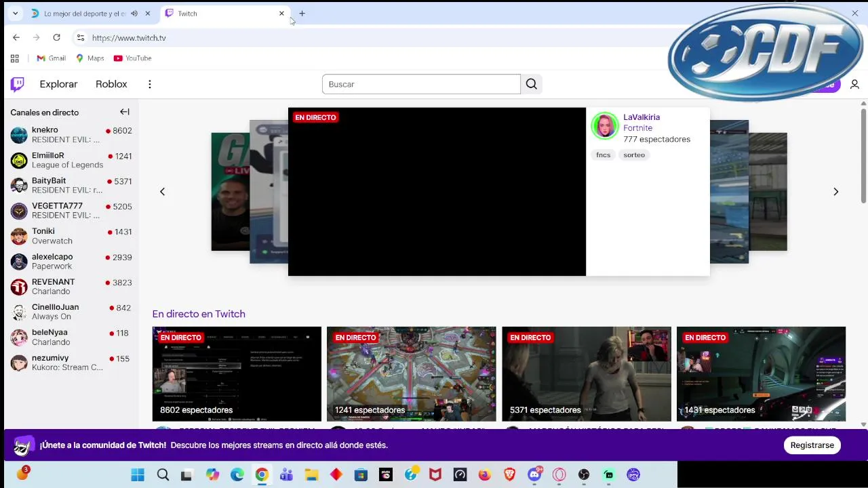Switch to the Twitch tab
The image size is (868, 488).
[224, 14]
